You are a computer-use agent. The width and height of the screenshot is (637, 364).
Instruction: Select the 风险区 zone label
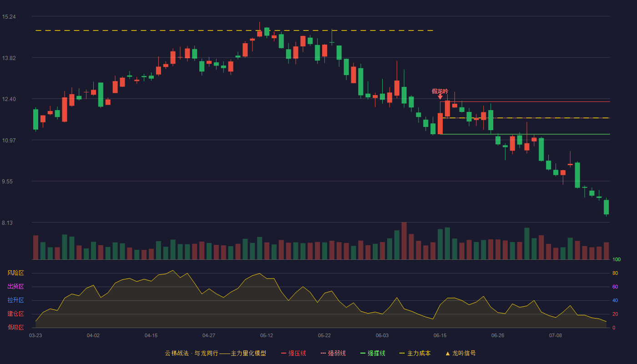[x=15, y=273]
